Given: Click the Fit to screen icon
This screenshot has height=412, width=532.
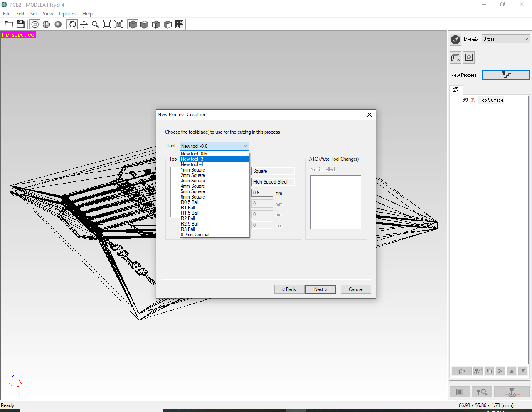Looking at the screenshot, I should [107, 25].
